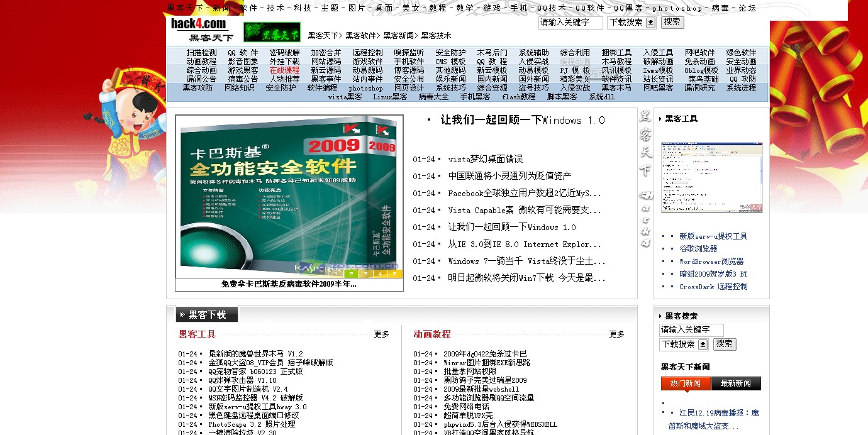Image resolution: width=868 pixels, height=435 pixels.
Task: Open 新闻 in the top menu
Action: (x=221, y=8)
